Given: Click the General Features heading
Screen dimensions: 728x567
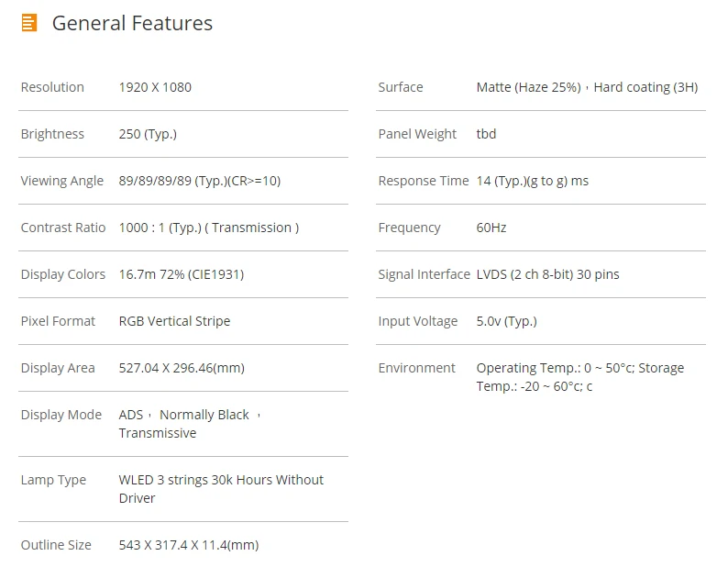Looking at the screenshot, I should click(x=132, y=24).
